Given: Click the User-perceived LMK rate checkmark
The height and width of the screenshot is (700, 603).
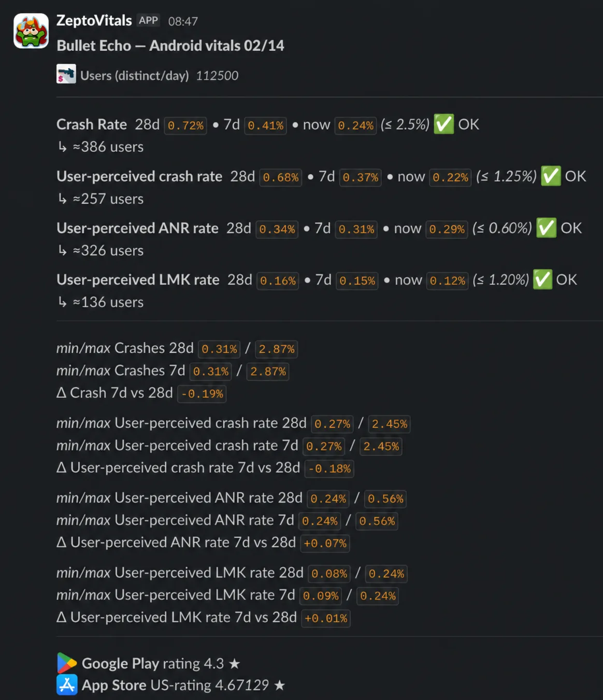Looking at the screenshot, I should pos(542,280).
